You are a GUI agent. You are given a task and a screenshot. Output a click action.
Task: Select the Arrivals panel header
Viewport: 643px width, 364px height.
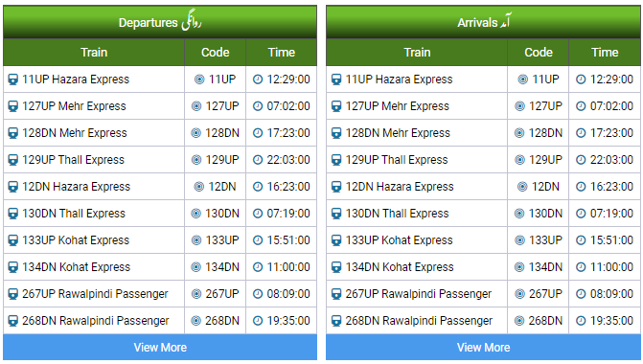pyautogui.click(x=483, y=22)
